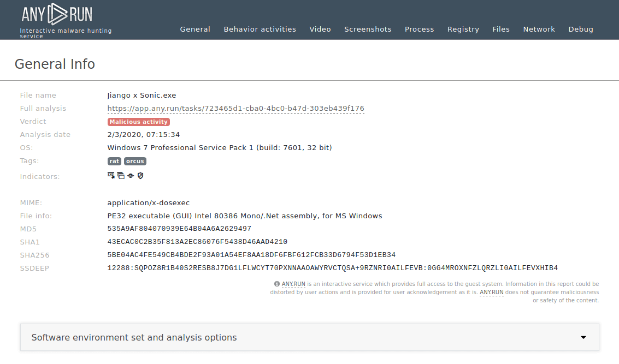
Task: Jump to the Files section
Action: 501,29
